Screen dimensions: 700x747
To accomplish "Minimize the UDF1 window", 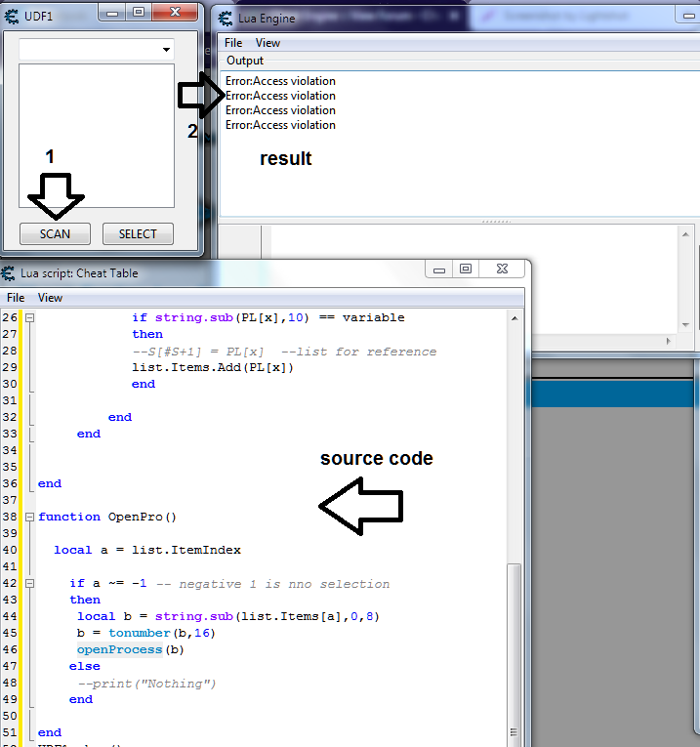I will 112,13.
